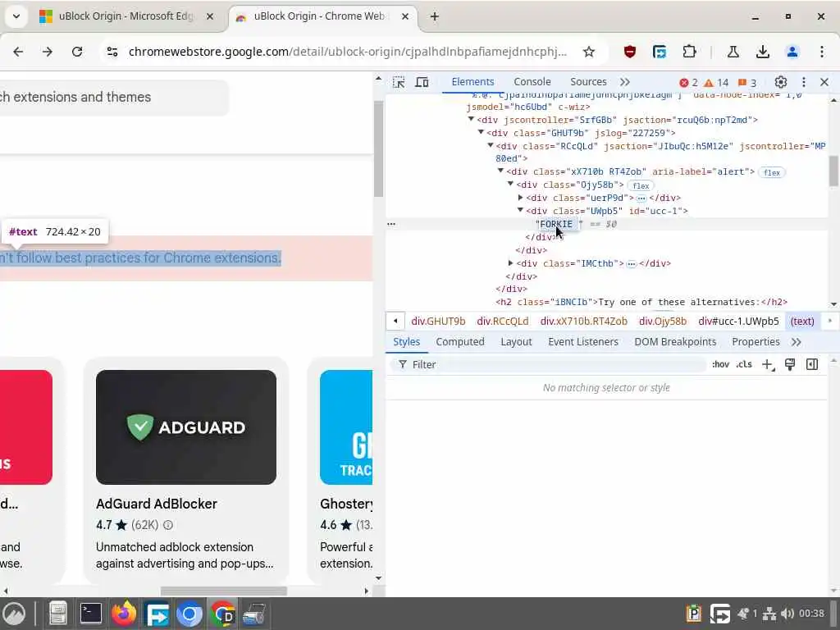Click the AdGuard AdBlocker title link
This screenshot has width=840, height=630.
point(157,504)
